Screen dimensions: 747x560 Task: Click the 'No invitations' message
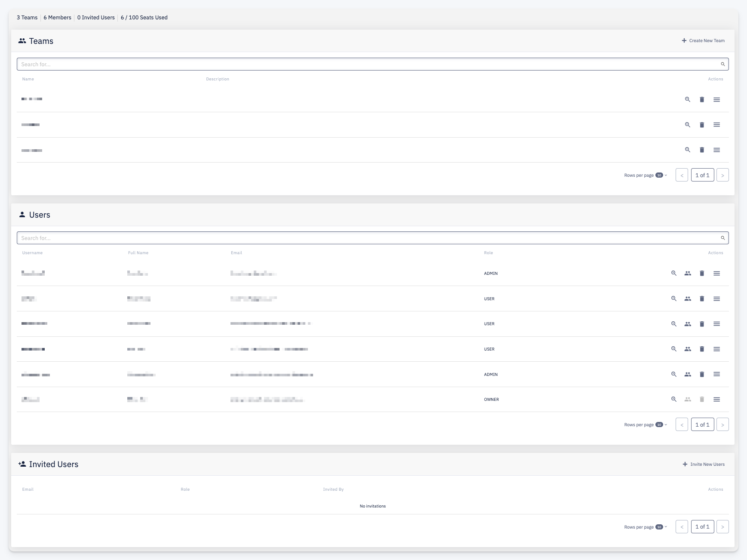pyautogui.click(x=372, y=506)
